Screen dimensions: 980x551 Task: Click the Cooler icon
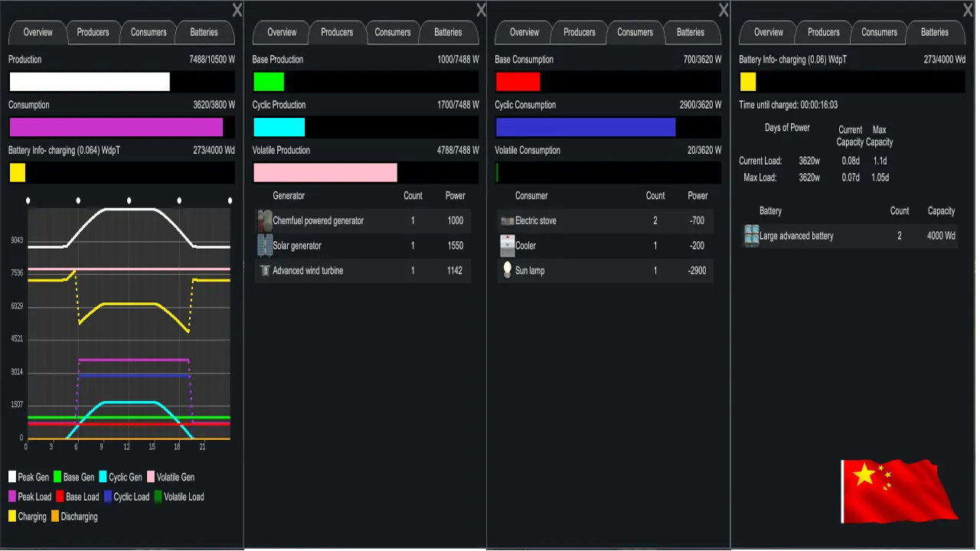[x=507, y=246]
